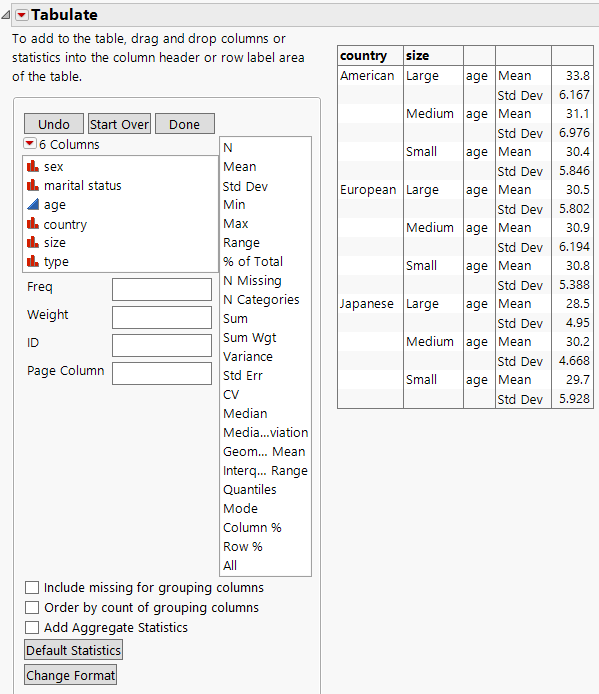Select marital status column name
The image size is (599, 694).
coord(83,185)
